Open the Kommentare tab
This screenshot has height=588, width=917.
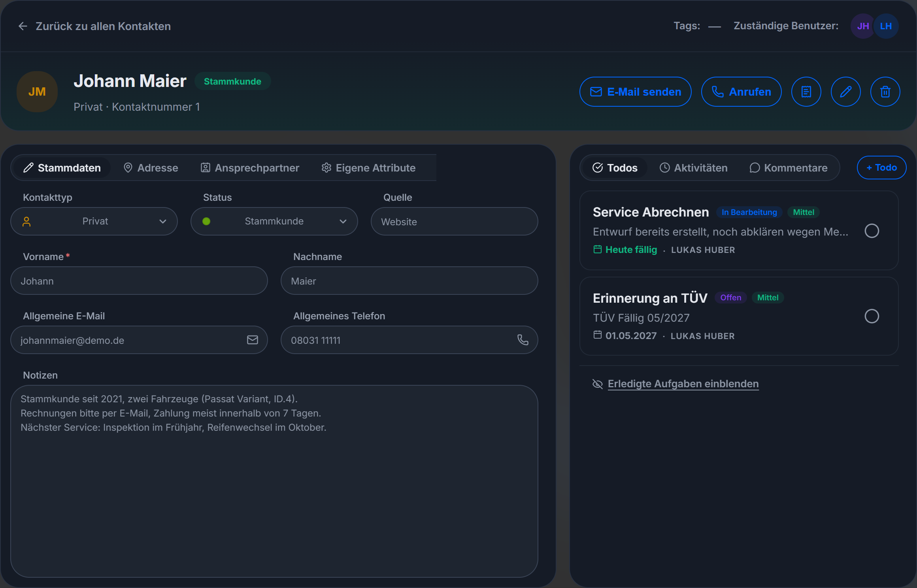[789, 168]
